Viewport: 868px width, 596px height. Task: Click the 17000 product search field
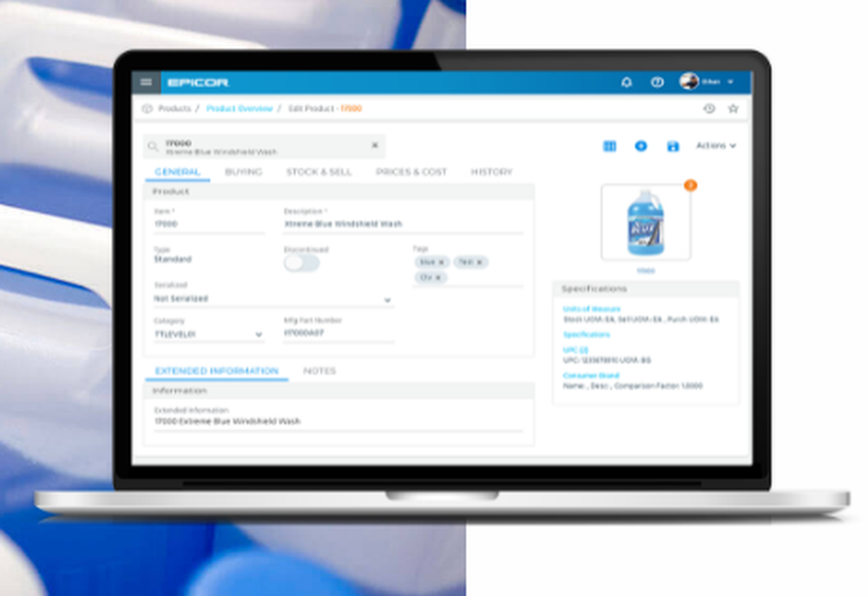265,147
